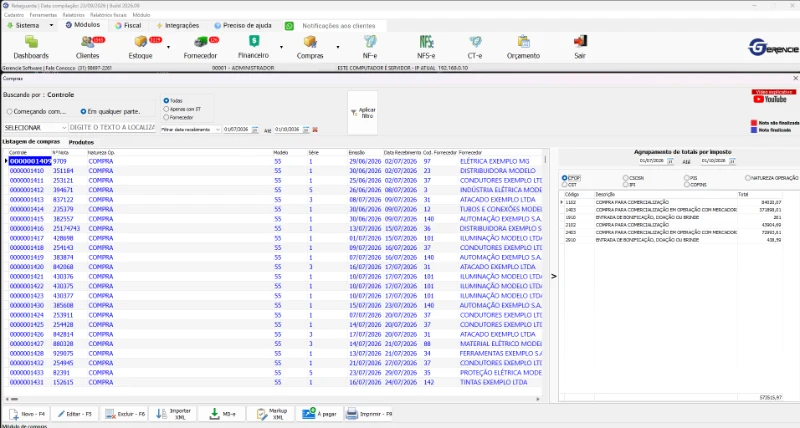The height and width of the screenshot is (428, 800).
Task: Click the MD-e download button
Action: coord(222,414)
